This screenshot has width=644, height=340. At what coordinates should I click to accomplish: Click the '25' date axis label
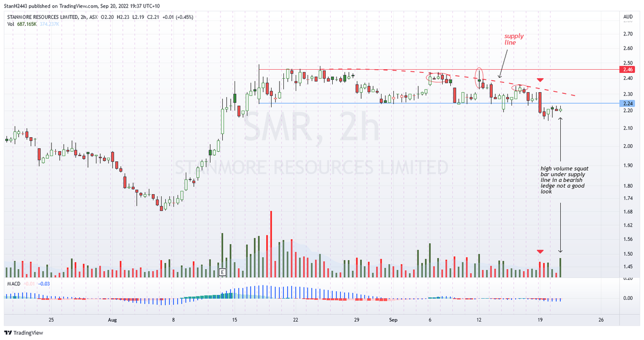point(51,320)
